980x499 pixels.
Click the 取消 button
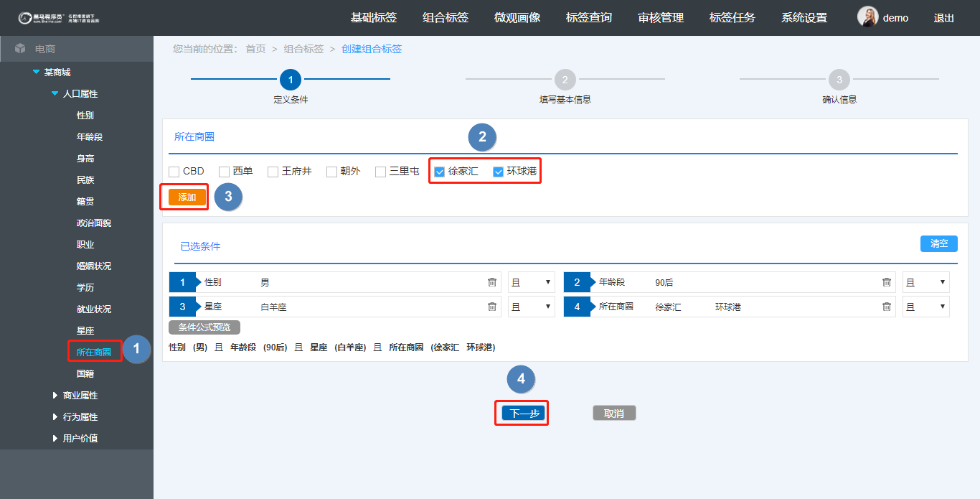pyautogui.click(x=614, y=413)
